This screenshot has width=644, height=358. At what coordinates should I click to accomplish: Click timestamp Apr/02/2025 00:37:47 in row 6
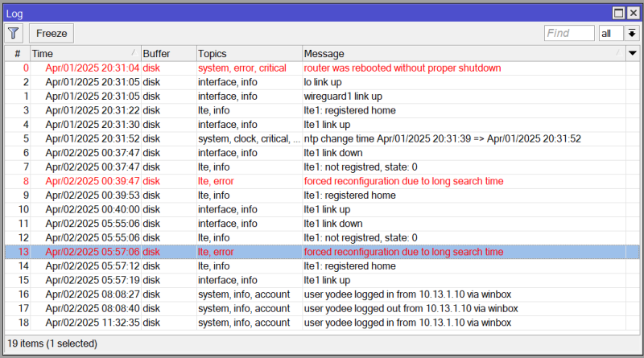pos(93,153)
